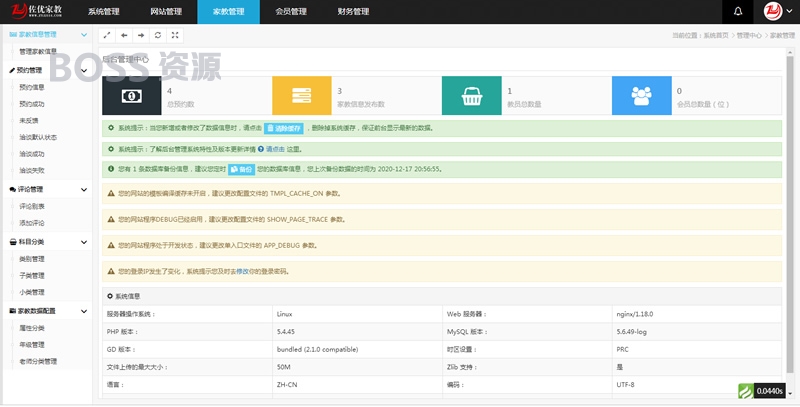
Task: Open 预约信息 in the sidebar
Action: (x=32, y=87)
